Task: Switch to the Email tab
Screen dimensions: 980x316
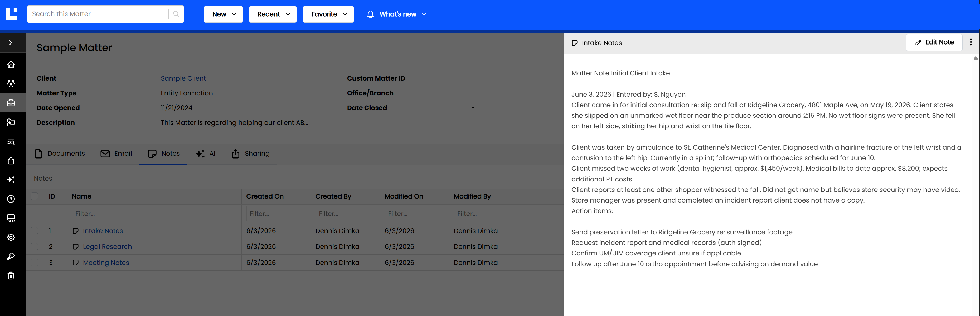Action: [x=116, y=154]
